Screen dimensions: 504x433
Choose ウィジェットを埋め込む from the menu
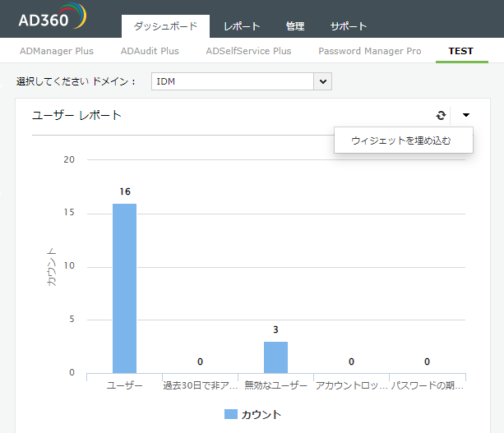click(x=400, y=140)
